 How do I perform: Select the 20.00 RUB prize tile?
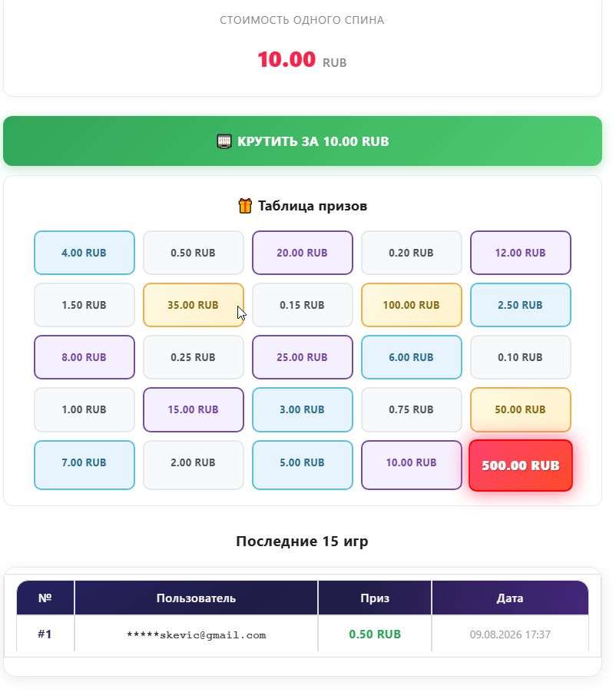click(303, 253)
